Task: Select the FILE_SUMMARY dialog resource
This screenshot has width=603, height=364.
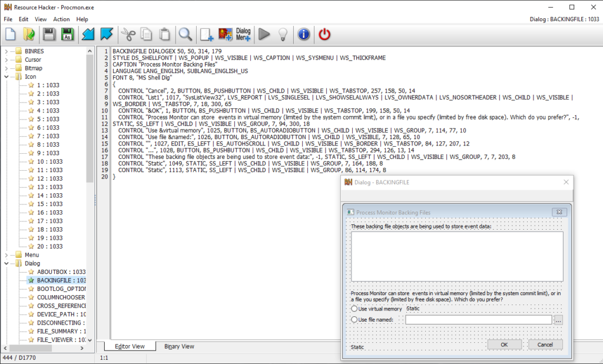Action: click(x=61, y=331)
